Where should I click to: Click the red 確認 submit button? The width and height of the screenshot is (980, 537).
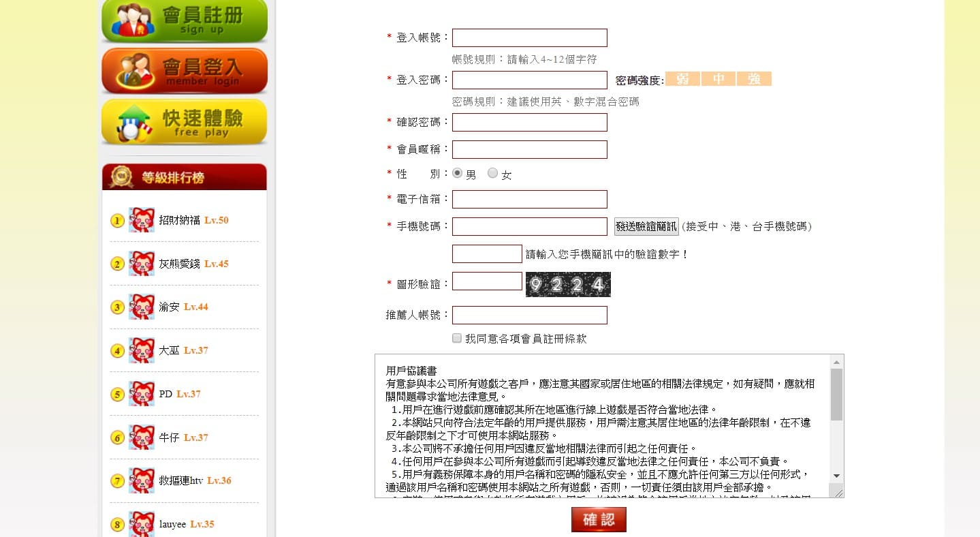pyautogui.click(x=599, y=520)
